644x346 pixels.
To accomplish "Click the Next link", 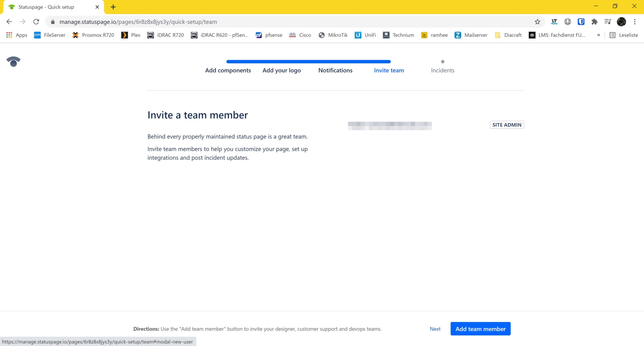I will (435, 329).
